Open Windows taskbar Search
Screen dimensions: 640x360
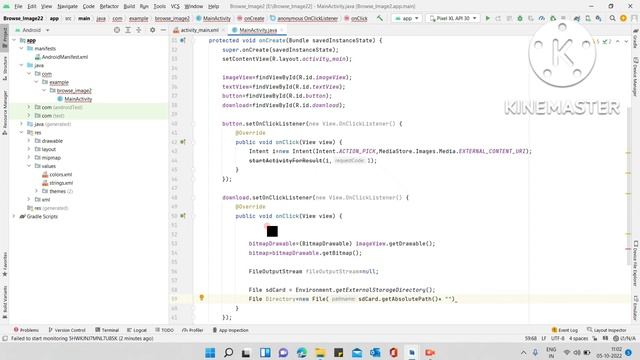click(x=229, y=353)
